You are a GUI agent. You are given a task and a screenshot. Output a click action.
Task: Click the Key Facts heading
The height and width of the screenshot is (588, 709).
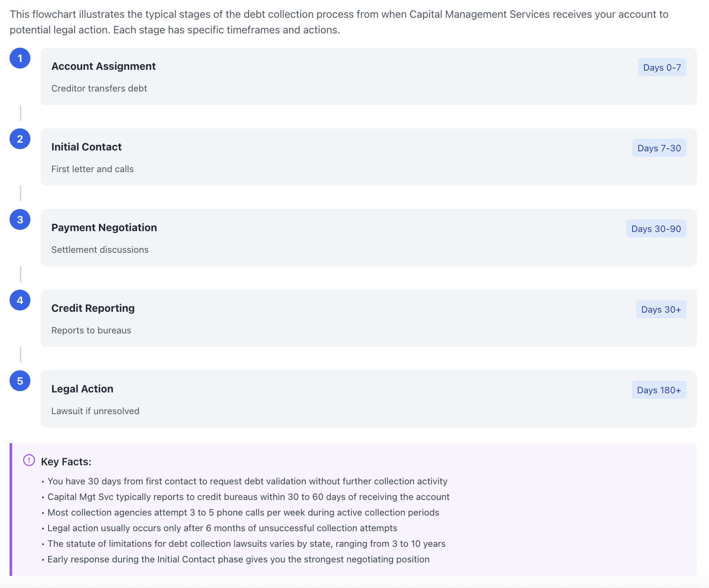pyautogui.click(x=66, y=462)
